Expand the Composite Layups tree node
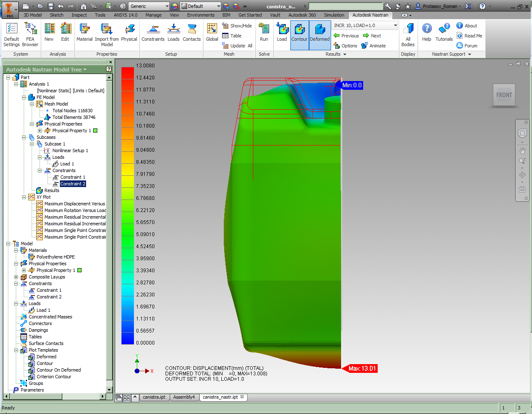The width and height of the screenshot is (532, 414). click(x=16, y=277)
